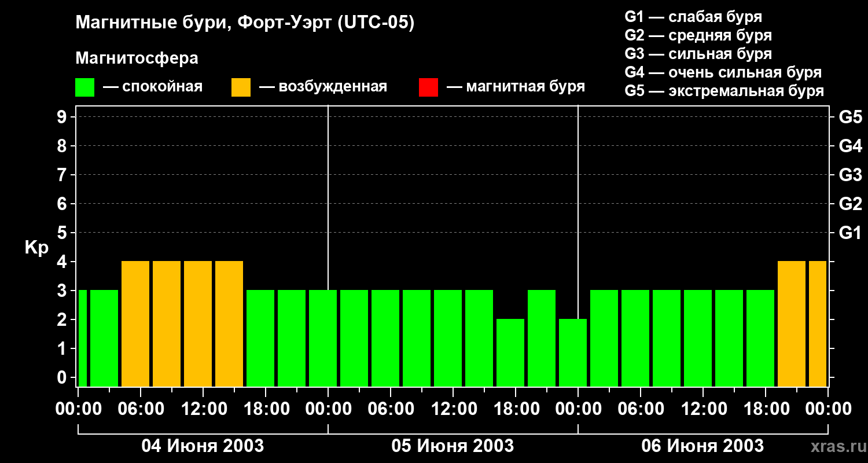The height and width of the screenshot is (463, 868).
Task: Click the chart title 'Магнитные бури, Форт-Уэрт (UTC-05)'
Action: [x=245, y=23]
